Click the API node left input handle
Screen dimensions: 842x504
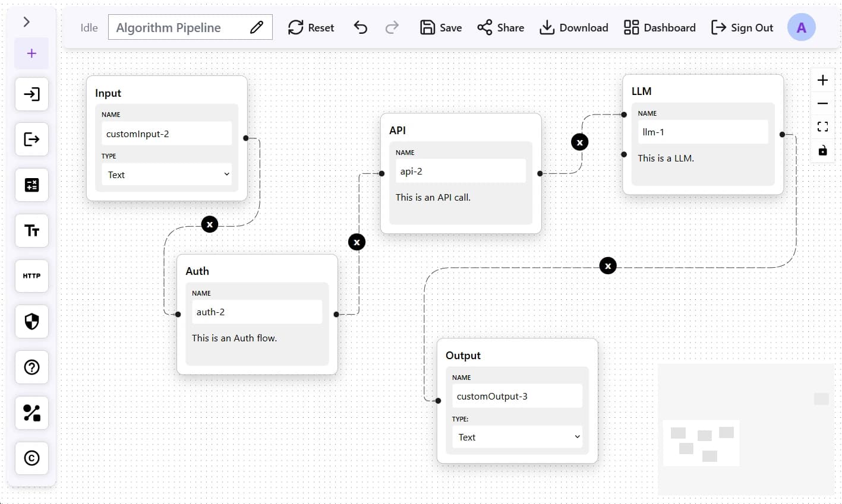point(381,173)
